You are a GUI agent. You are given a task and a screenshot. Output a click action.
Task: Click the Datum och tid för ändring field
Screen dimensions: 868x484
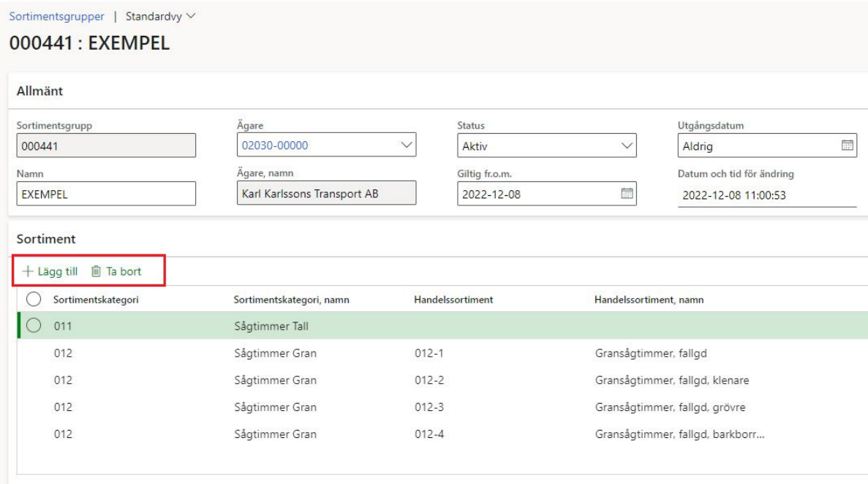(x=766, y=194)
